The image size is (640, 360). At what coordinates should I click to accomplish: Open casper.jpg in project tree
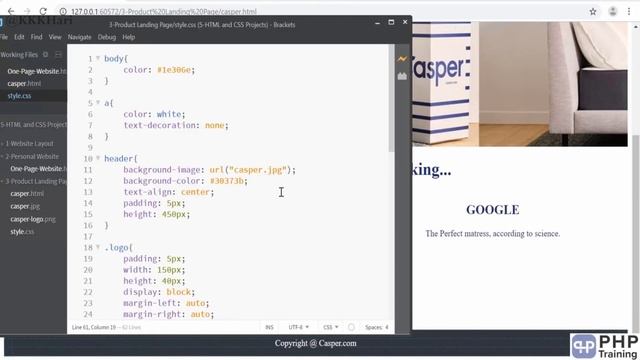point(25,206)
